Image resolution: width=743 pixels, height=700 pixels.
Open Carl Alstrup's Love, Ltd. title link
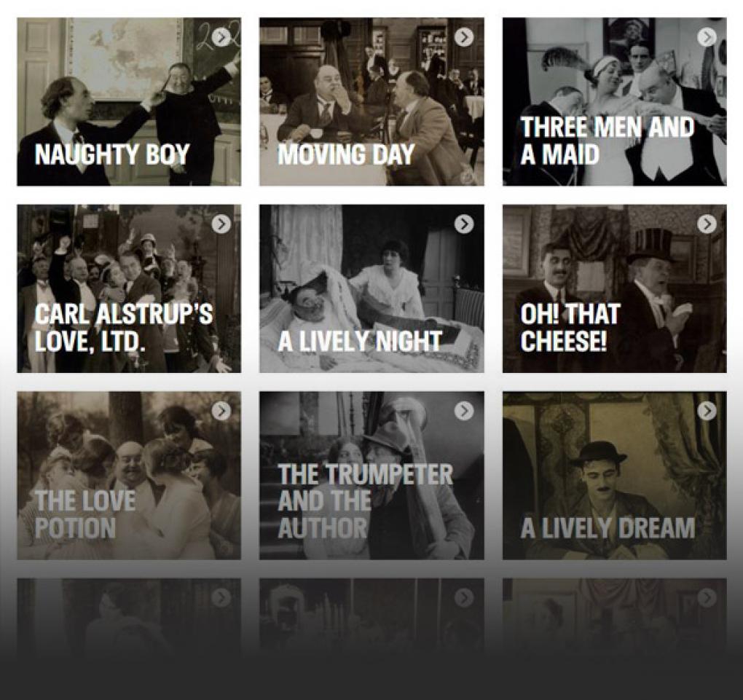[124, 328]
